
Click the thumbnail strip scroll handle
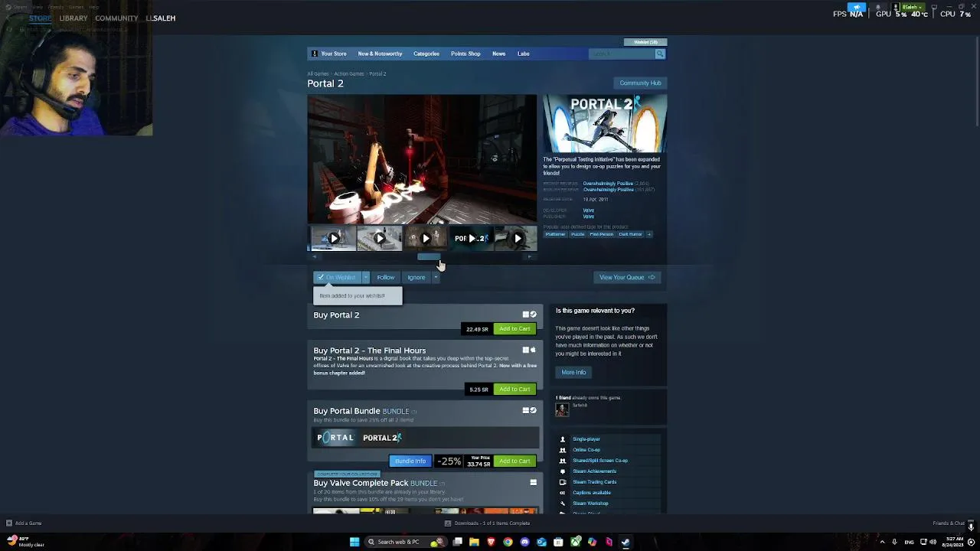(x=429, y=257)
